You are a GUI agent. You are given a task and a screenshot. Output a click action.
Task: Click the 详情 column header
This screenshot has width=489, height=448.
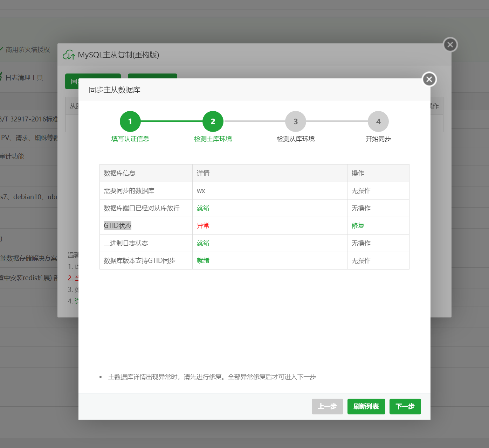(203, 173)
